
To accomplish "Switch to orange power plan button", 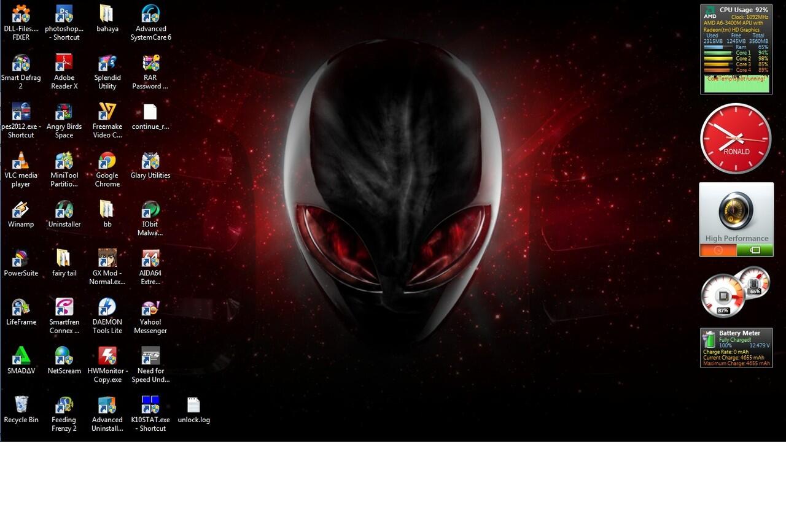I will (718, 250).
